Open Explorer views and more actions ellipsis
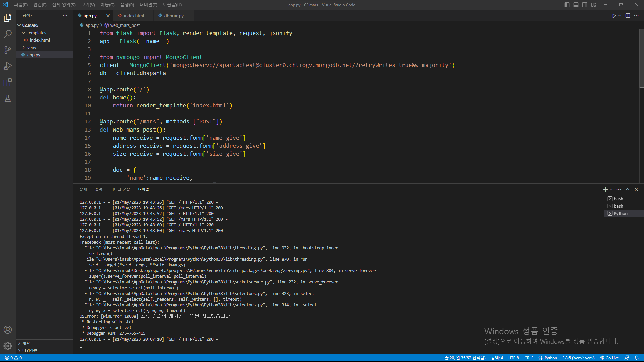This screenshot has height=362, width=644. click(x=65, y=16)
